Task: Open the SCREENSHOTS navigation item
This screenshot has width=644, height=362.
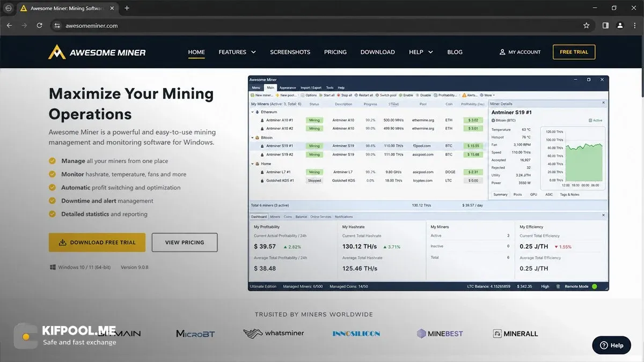Action: pos(290,52)
